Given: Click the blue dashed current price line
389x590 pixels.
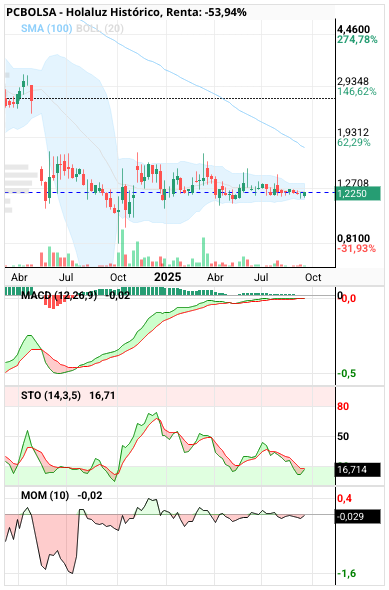Looking at the screenshot, I should 169,192.
